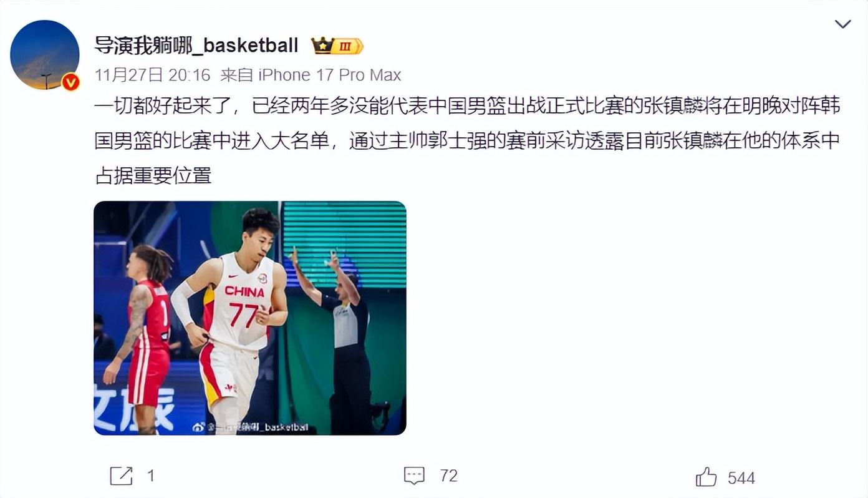Image resolution: width=868 pixels, height=498 pixels.
Task: Open the 72 comments count
Action: (x=448, y=476)
